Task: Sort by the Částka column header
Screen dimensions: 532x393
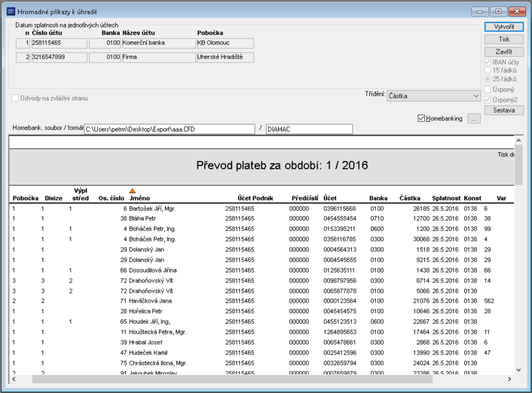Action: pos(410,198)
